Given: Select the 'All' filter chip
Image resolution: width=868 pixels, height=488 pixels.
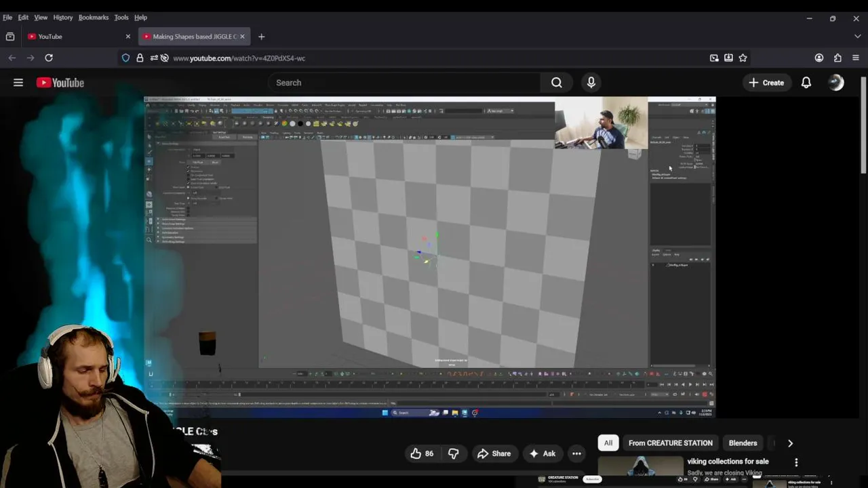Looking at the screenshot, I should pyautogui.click(x=608, y=443).
